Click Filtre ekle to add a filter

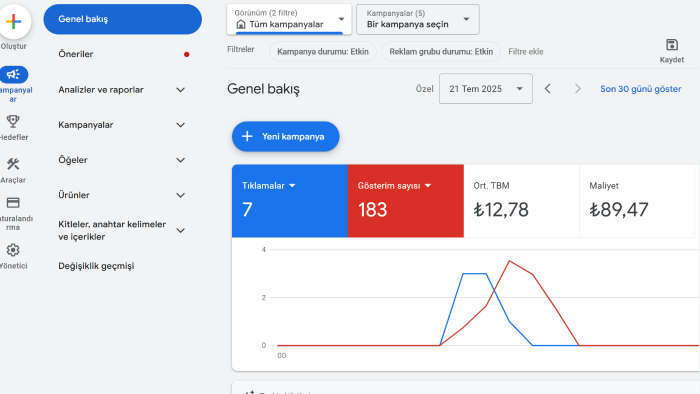click(x=525, y=52)
